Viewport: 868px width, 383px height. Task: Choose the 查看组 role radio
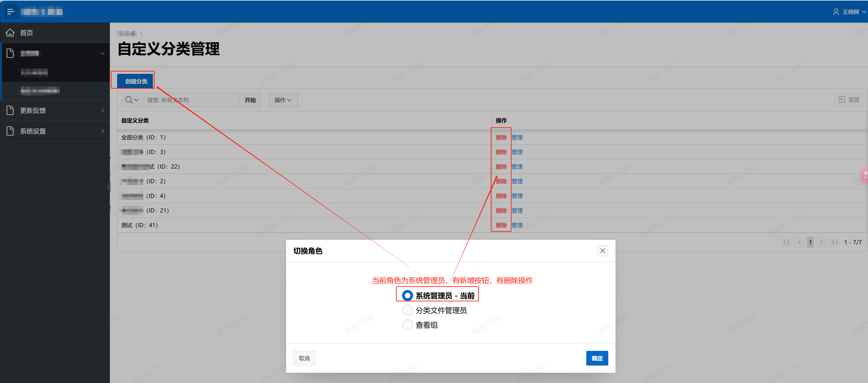[407, 325]
